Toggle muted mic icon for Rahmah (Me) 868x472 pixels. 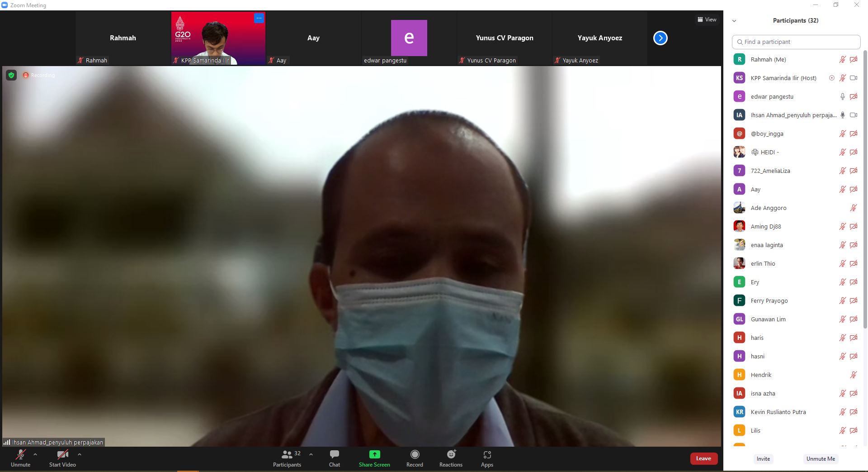pyautogui.click(x=842, y=60)
